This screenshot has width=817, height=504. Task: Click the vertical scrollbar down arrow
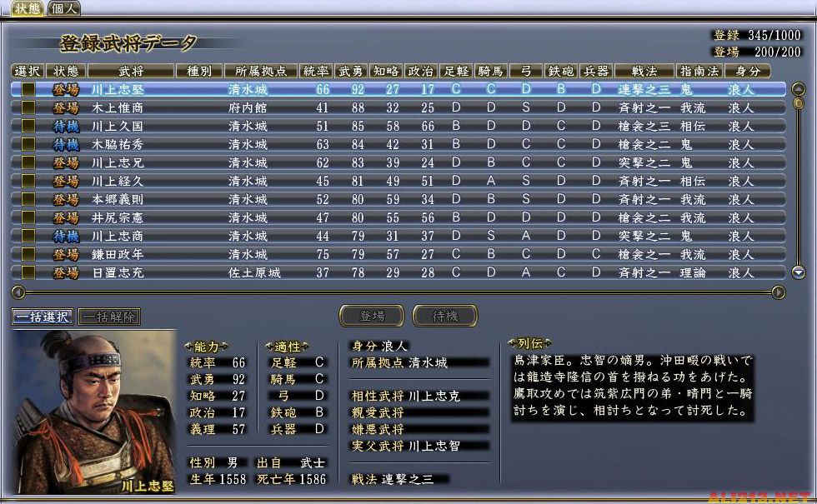[x=798, y=272]
